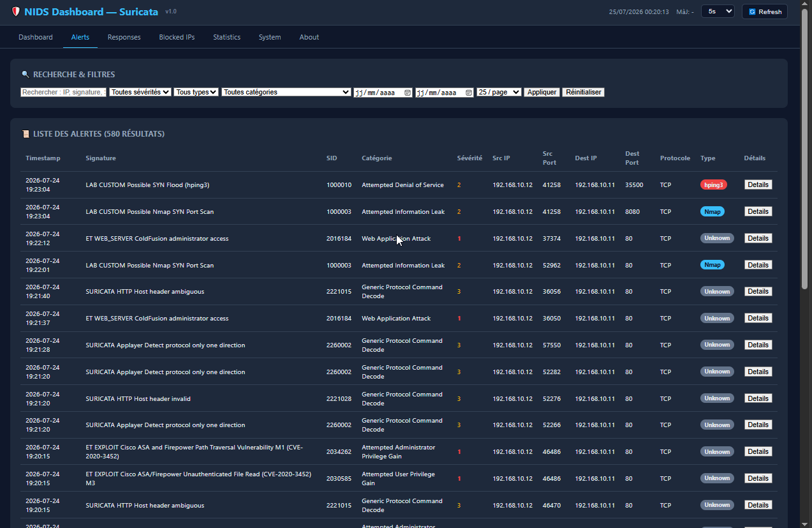
Task: Click the Attempted User Privilege Gain category cell
Action: pyautogui.click(x=398, y=479)
